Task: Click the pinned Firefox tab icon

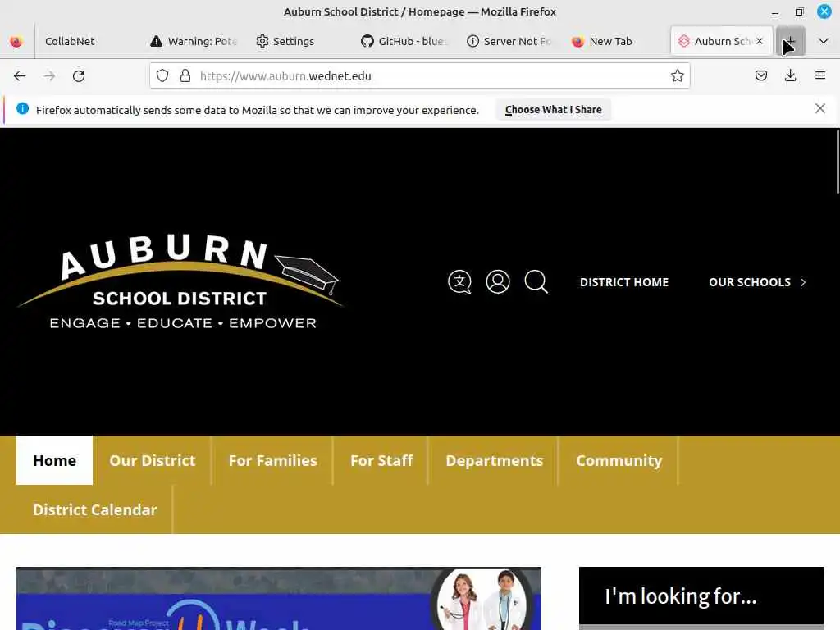Action: coord(16,41)
